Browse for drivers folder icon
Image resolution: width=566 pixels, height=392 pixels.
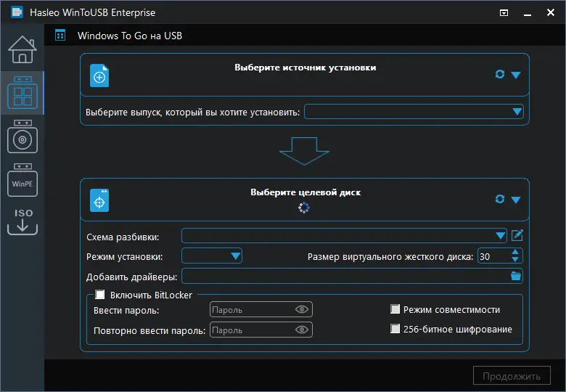[516, 276]
